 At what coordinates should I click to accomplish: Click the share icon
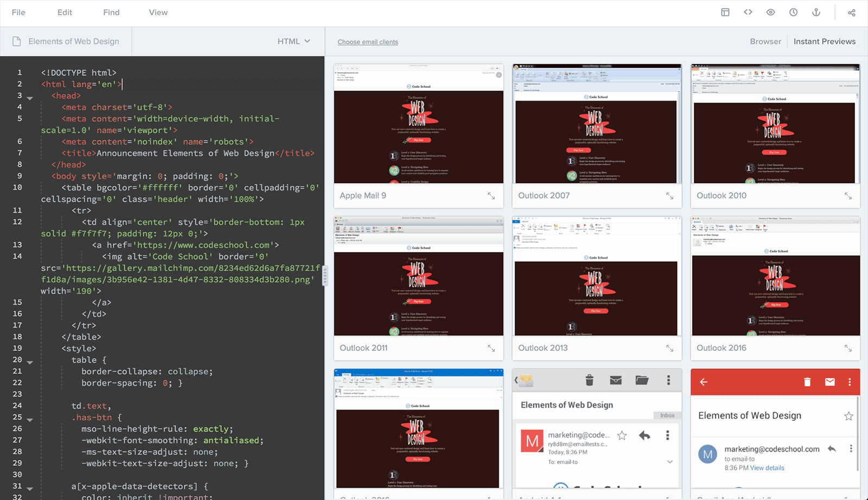[x=851, y=12]
